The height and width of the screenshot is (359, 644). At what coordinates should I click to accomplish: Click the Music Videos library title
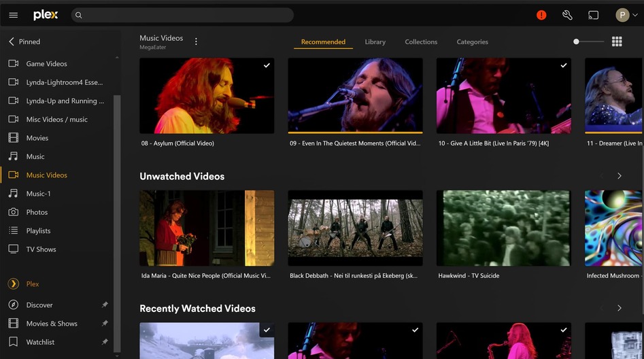click(x=161, y=38)
